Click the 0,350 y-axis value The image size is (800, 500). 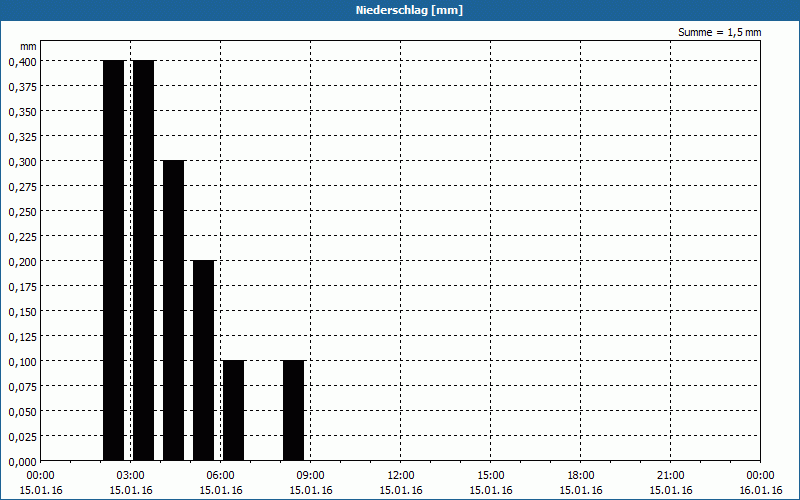22,112
